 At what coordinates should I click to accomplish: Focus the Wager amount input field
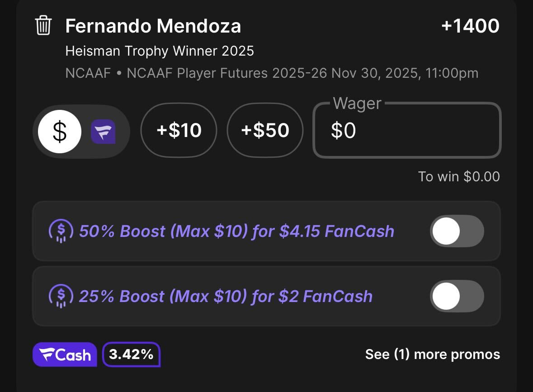click(407, 131)
